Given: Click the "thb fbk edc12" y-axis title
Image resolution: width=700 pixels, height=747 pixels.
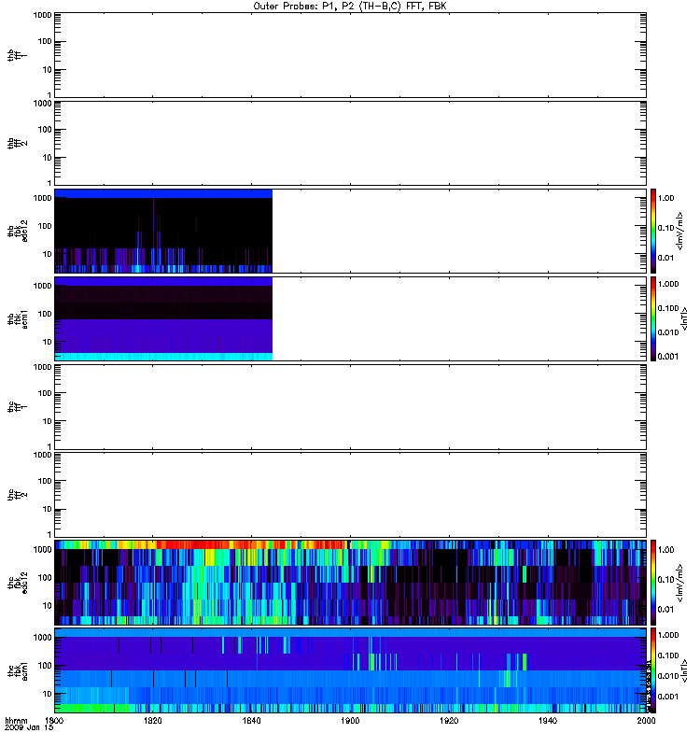Looking at the screenshot, I should [x=17, y=231].
